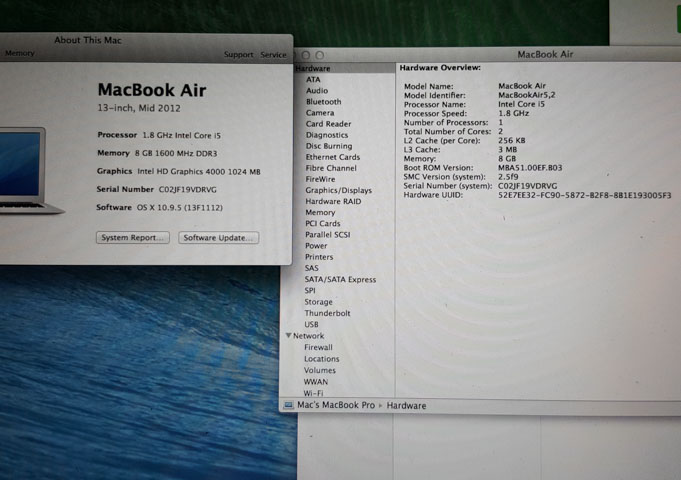
Task: Select USB in the hardware list
Action: point(311,325)
